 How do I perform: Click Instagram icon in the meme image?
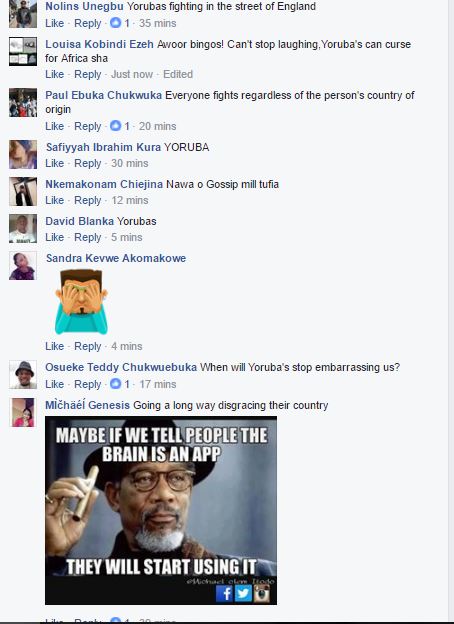click(x=261, y=594)
